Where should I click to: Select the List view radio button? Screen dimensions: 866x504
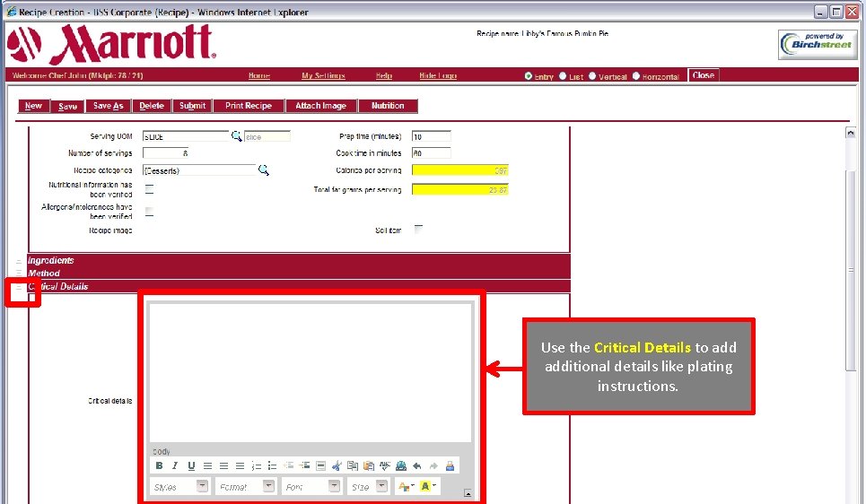pyautogui.click(x=563, y=76)
